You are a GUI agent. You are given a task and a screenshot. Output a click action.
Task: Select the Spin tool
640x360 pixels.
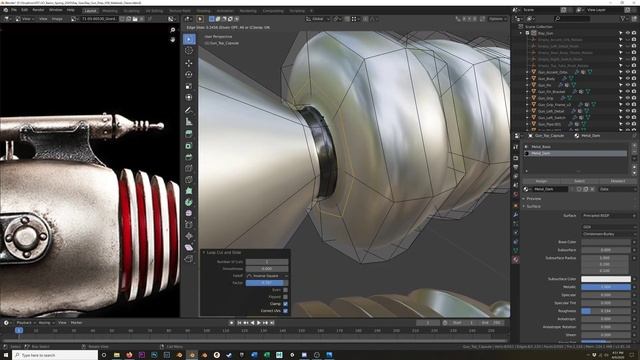[x=189, y=202]
